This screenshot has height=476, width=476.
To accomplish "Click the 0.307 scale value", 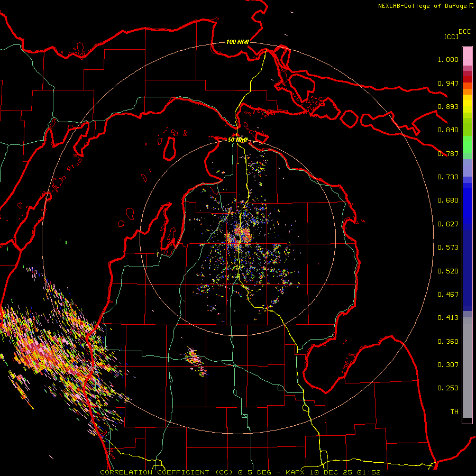I will (448, 365).
